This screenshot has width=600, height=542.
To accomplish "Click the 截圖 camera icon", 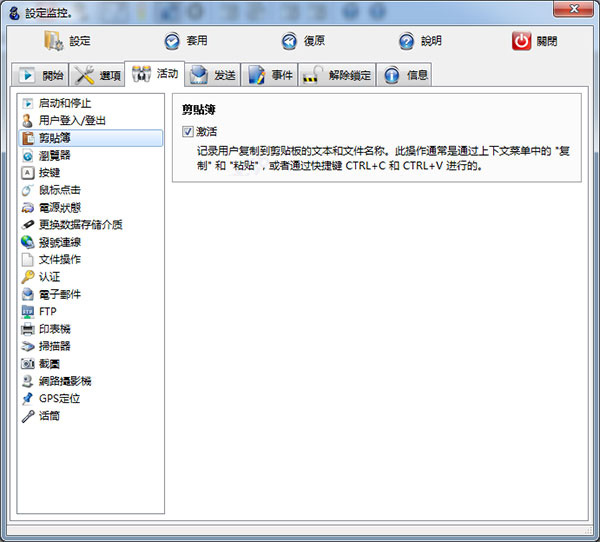I will coord(28,364).
